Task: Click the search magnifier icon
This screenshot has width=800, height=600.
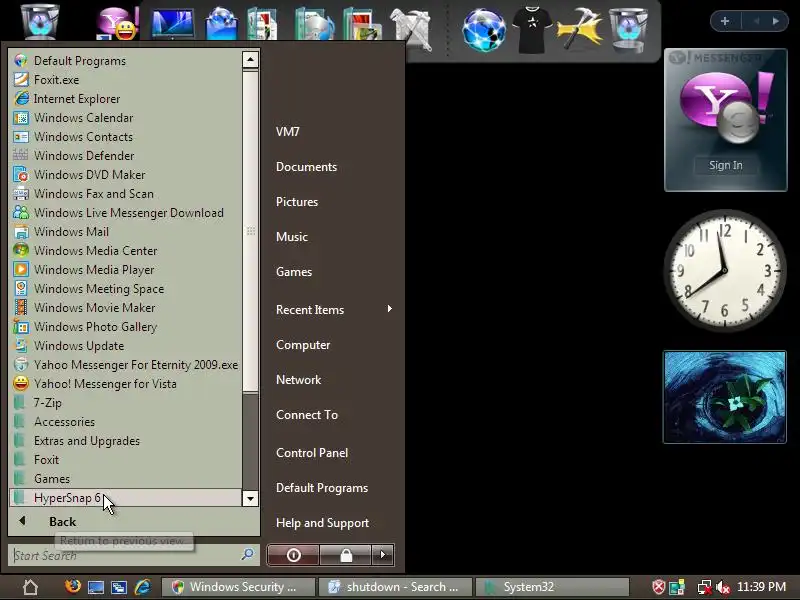Action: pos(248,555)
